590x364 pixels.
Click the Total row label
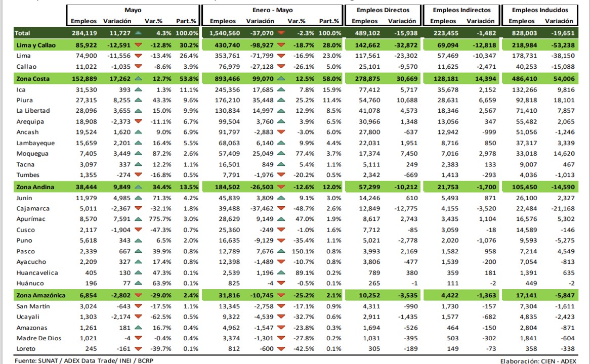click(x=22, y=33)
